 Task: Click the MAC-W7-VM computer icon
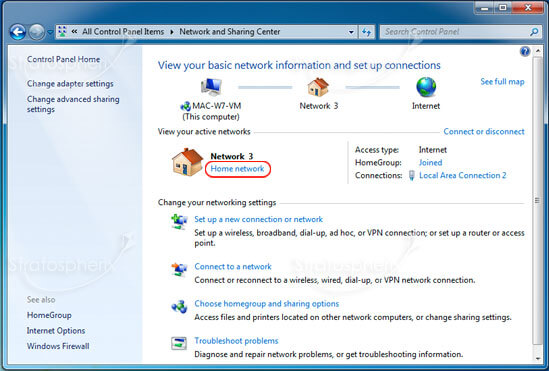(211, 87)
